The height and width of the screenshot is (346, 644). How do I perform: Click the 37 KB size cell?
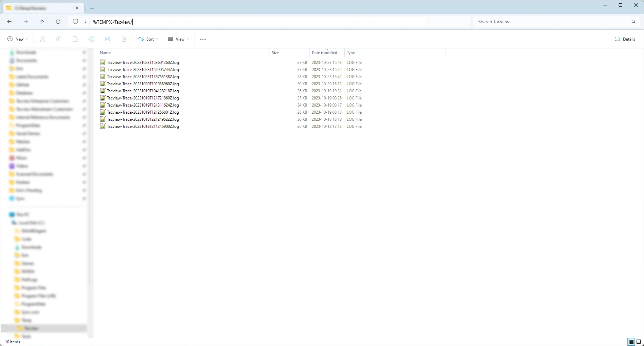coord(302,70)
